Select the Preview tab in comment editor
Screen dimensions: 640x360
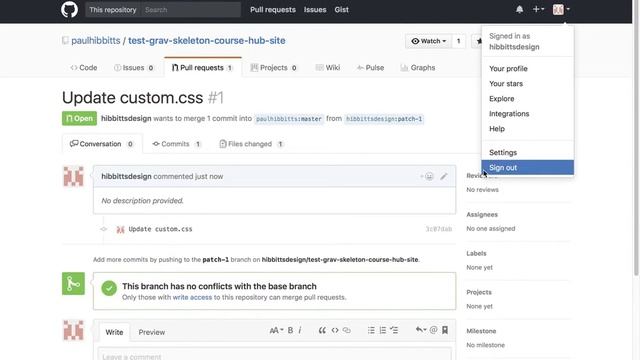[151, 332]
